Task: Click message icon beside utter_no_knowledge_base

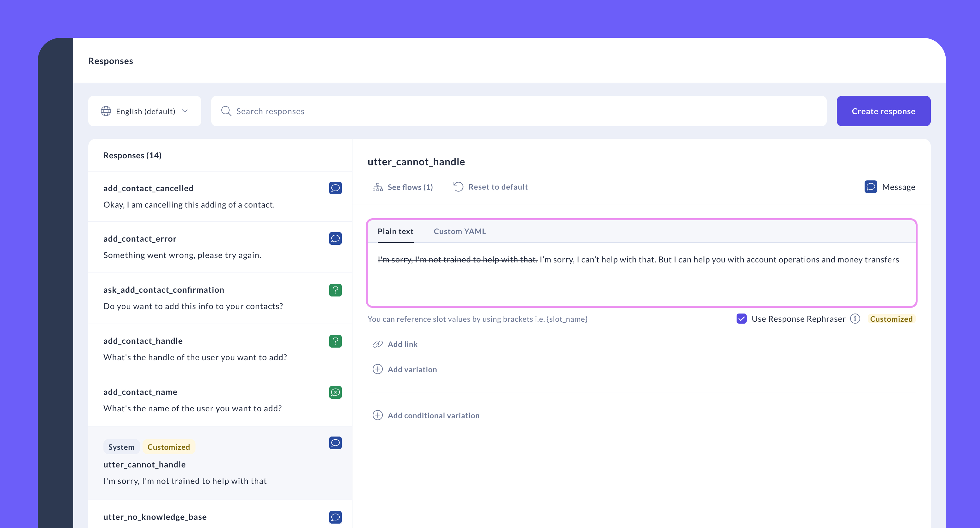Action: [x=335, y=517]
